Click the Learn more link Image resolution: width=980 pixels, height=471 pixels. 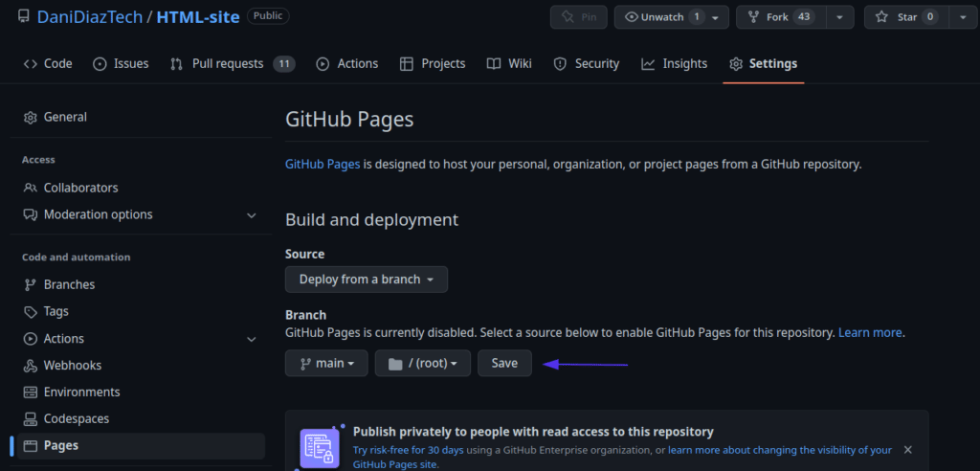(x=870, y=333)
